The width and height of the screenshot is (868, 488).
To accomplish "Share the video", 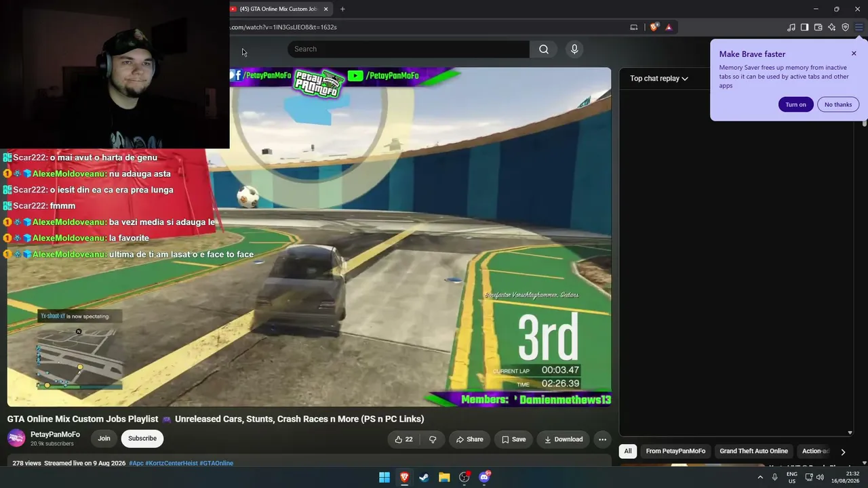I will 469,439.
